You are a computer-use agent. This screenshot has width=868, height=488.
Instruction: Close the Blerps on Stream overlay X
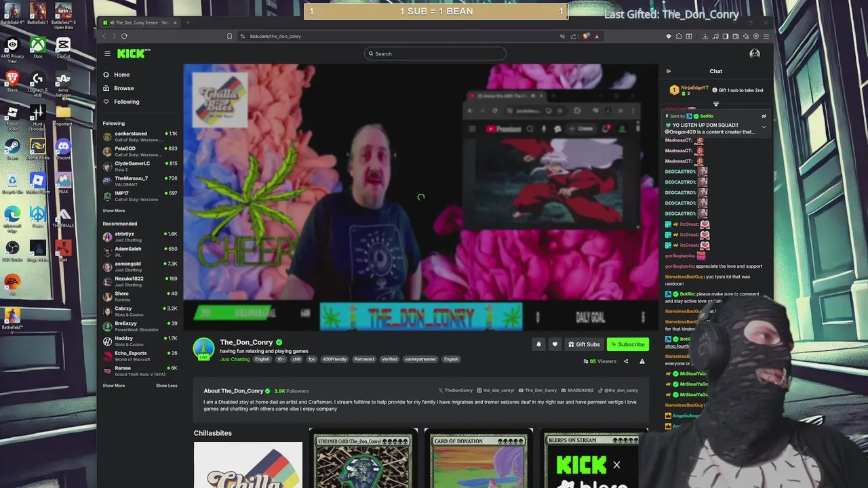[616, 465]
